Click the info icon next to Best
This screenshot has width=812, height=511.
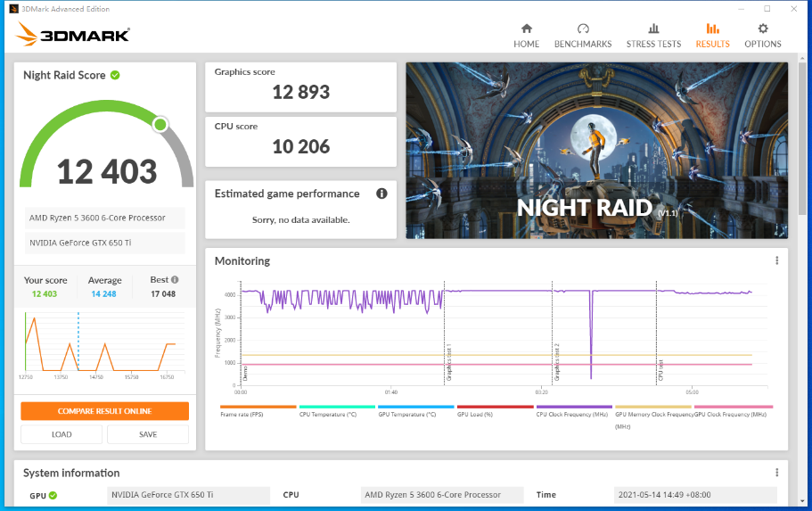(x=175, y=279)
